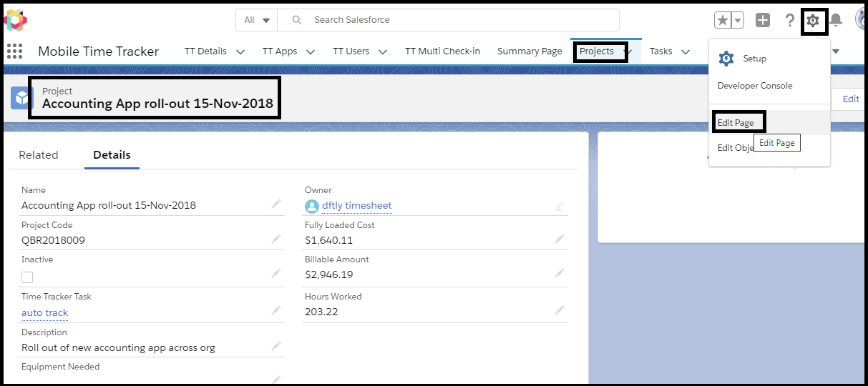868x386 pixels.
Task: Select the Projects tab
Action: pyautogui.click(x=597, y=51)
